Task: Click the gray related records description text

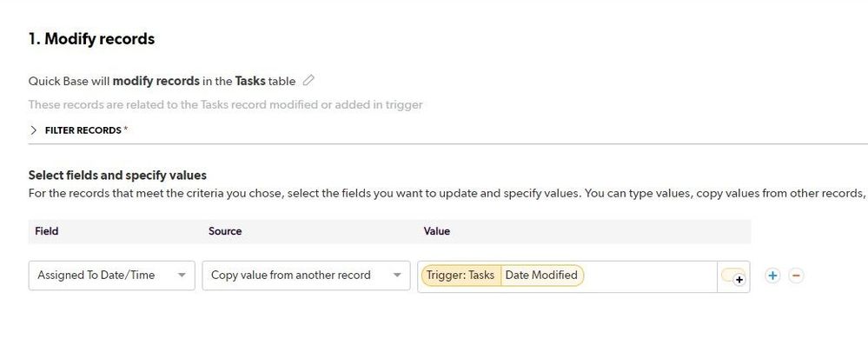Action: tap(225, 104)
